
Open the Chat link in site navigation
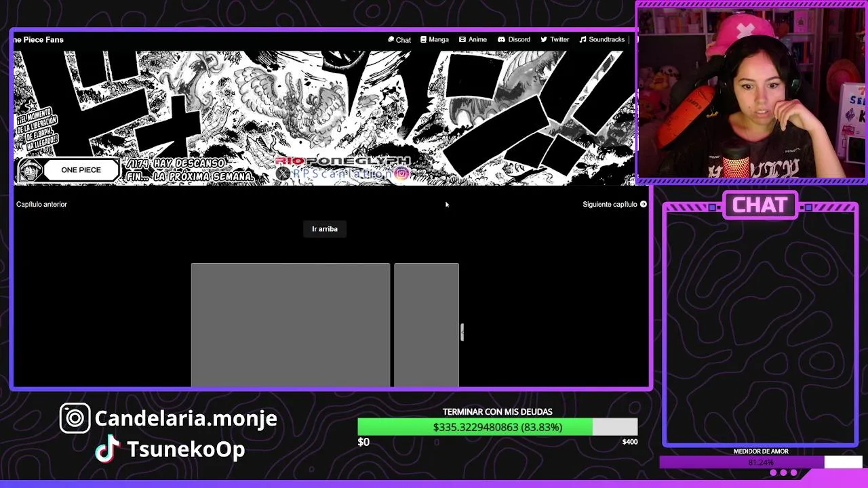(x=399, y=39)
